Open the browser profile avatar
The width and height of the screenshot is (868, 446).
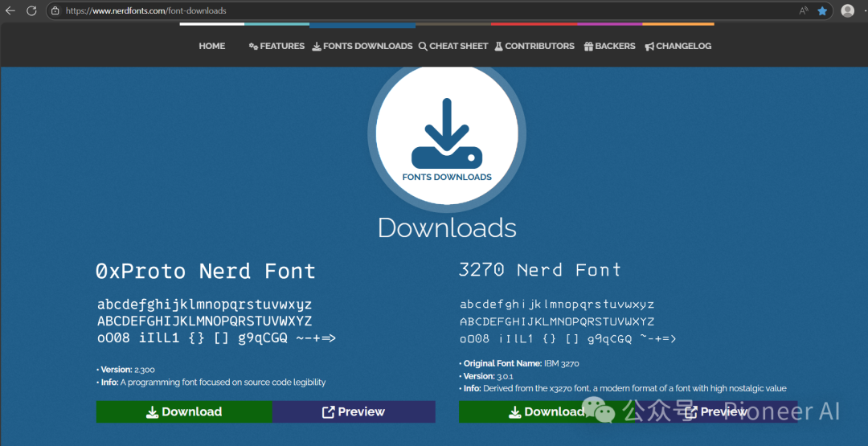pyautogui.click(x=848, y=10)
